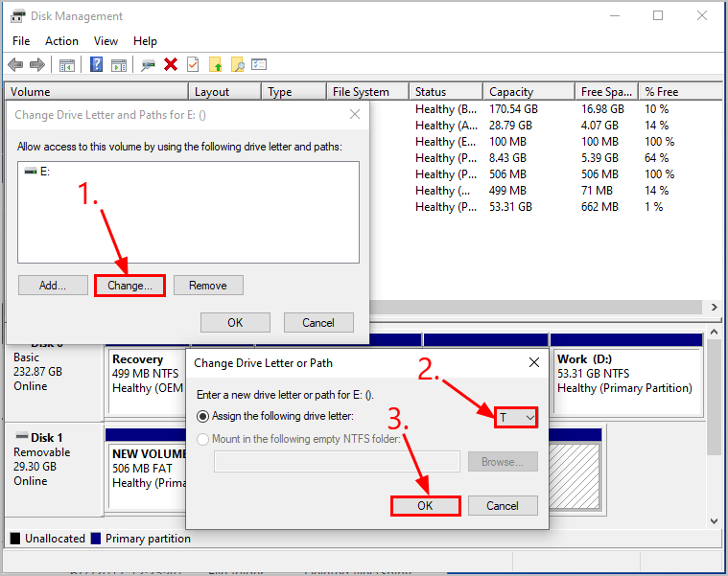Click OK in Change Drive Letter or Path dialog

425,505
